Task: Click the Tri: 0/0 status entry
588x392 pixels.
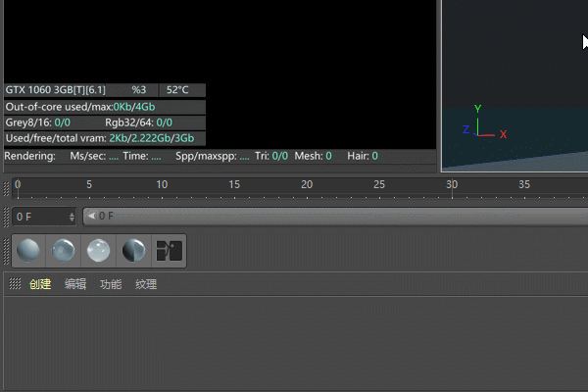Action: pos(271,156)
